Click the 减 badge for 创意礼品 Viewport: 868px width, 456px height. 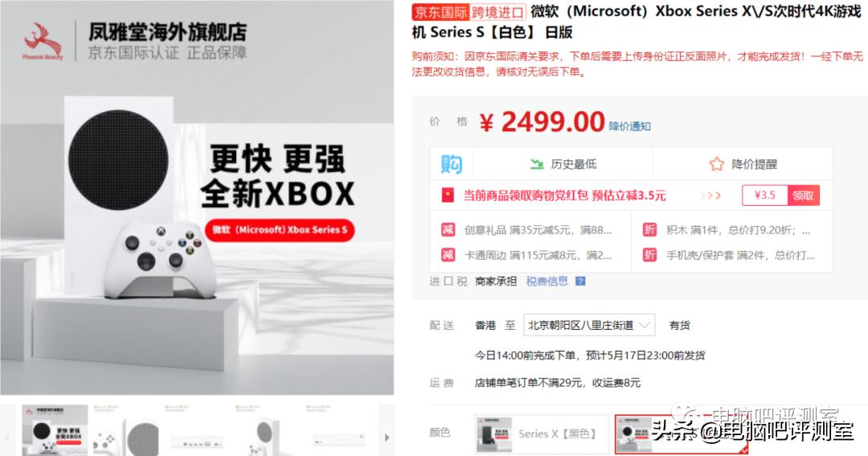click(448, 229)
